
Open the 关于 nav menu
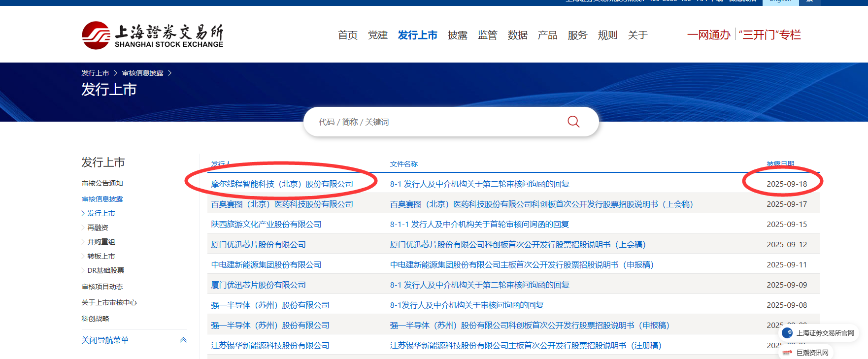(x=638, y=35)
